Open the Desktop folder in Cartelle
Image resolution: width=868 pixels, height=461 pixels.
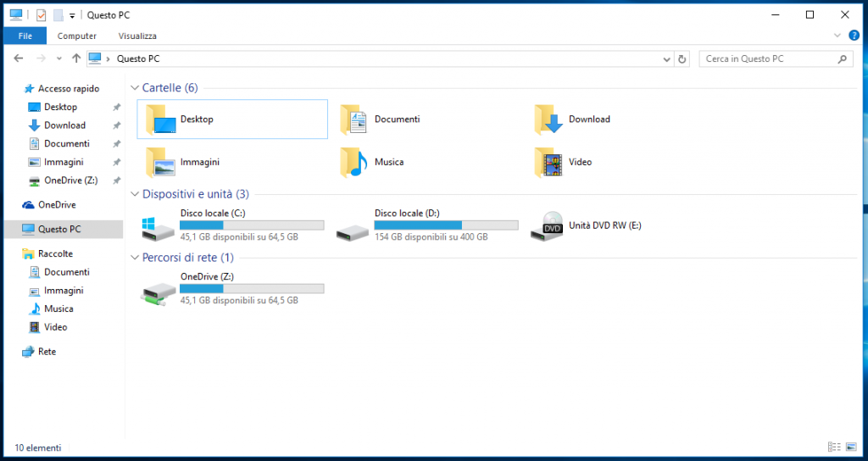232,119
